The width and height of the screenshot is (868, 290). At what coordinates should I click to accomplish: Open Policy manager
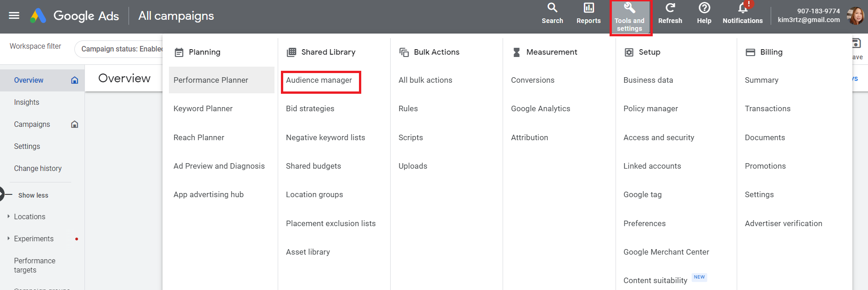point(650,109)
